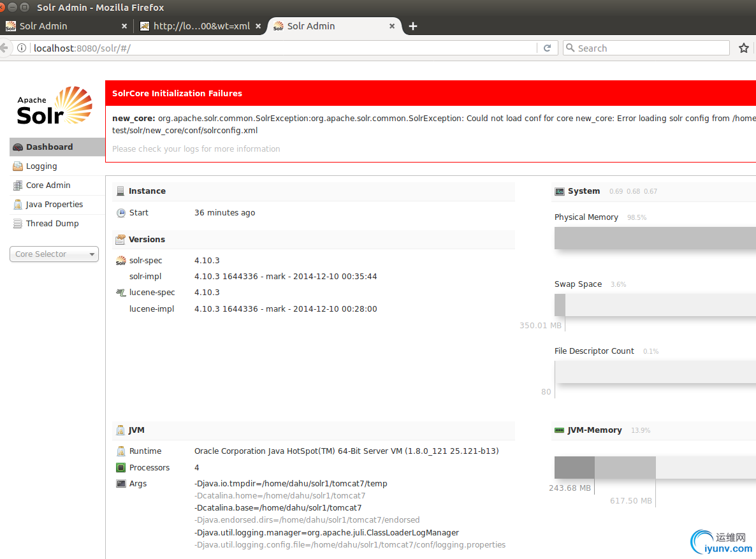Click the '36 minutes ago' value
This screenshot has width=756, height=559.
pyautogui.click(x=224, y=213)
